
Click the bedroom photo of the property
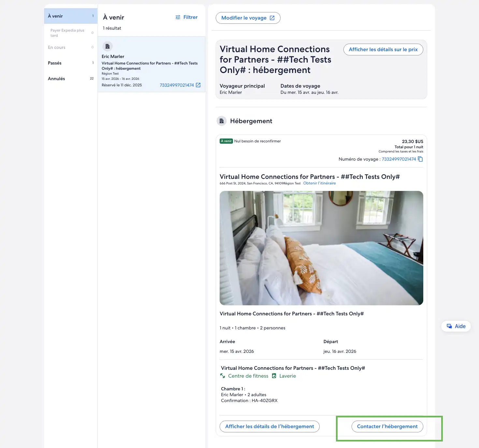(x=321, y=248)
